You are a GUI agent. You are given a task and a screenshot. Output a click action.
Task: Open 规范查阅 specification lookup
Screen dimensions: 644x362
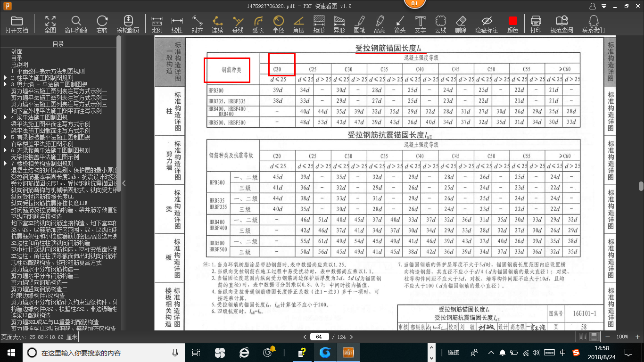point(562,24)
